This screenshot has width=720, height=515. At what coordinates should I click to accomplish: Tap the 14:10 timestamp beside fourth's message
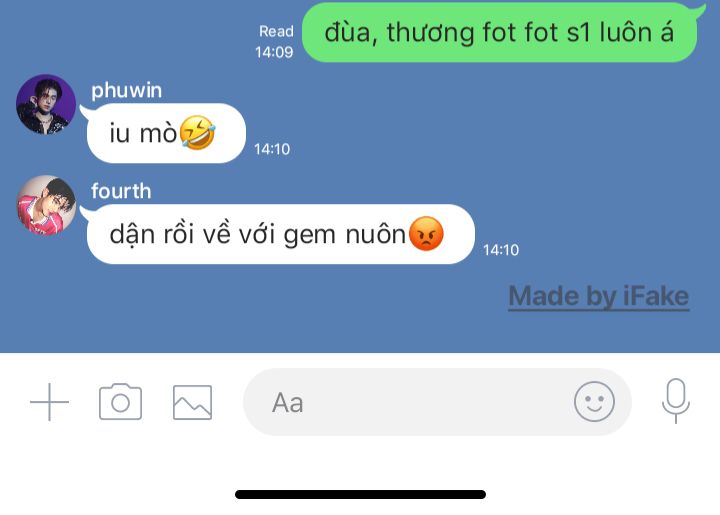pos(501,250)
